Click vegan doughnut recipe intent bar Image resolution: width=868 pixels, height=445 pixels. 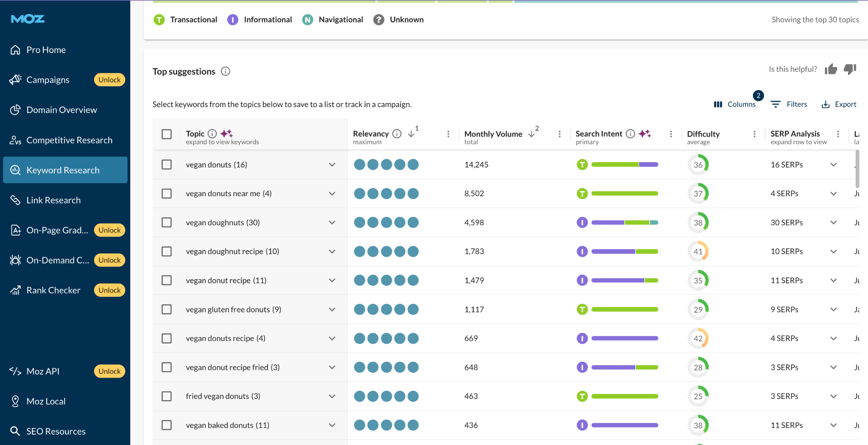(625, 252)
